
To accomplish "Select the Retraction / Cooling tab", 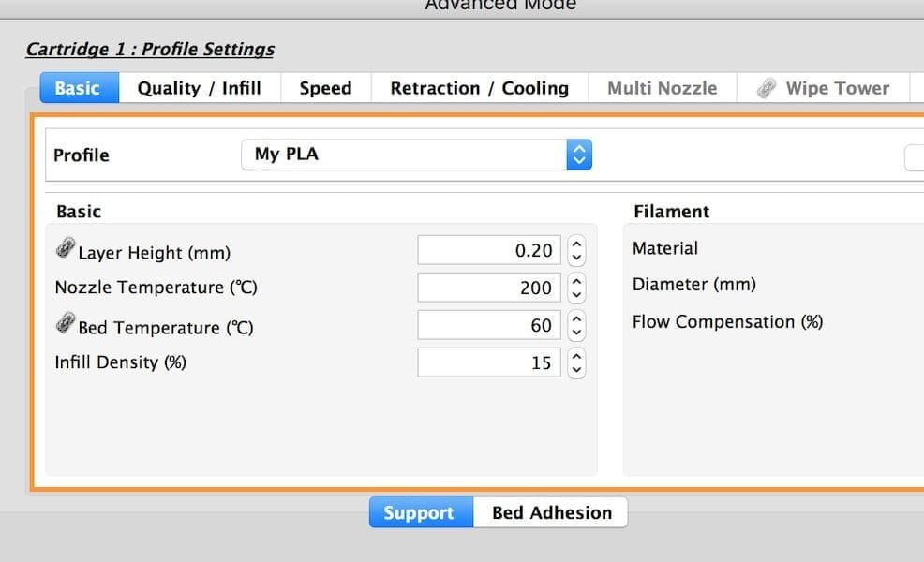I will (479, 88).
